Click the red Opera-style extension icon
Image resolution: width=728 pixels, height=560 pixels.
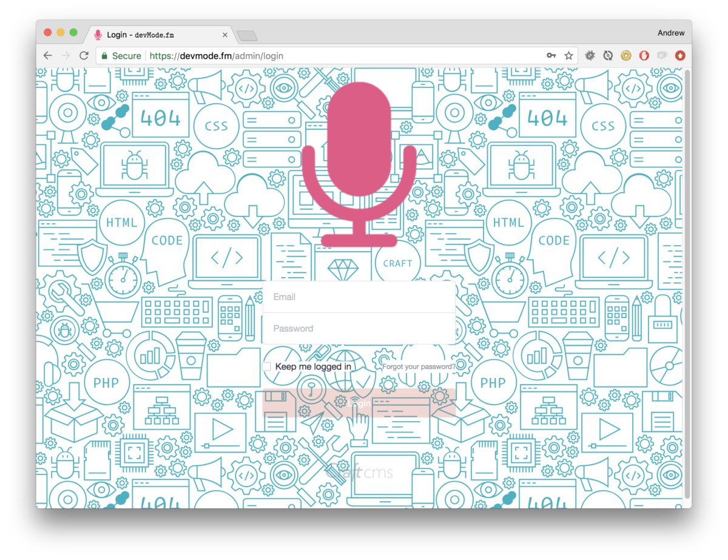644,56
